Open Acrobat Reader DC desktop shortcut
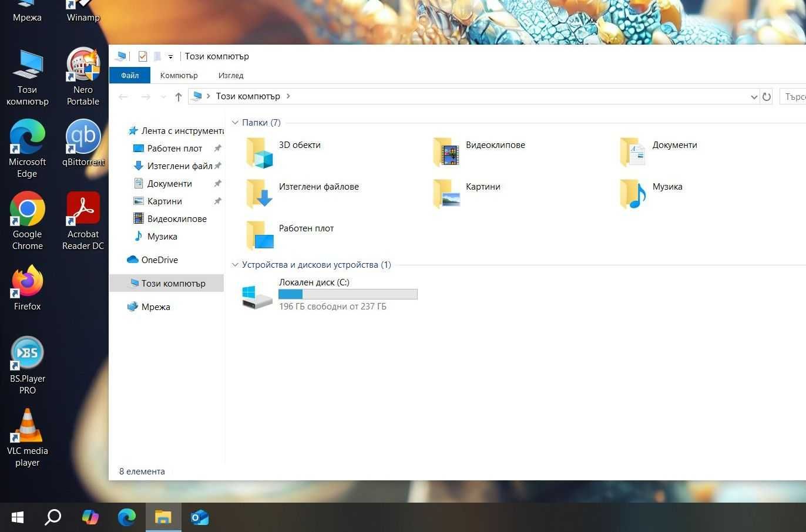The width and height of the screenshot is (806, 532). [83, 221]
